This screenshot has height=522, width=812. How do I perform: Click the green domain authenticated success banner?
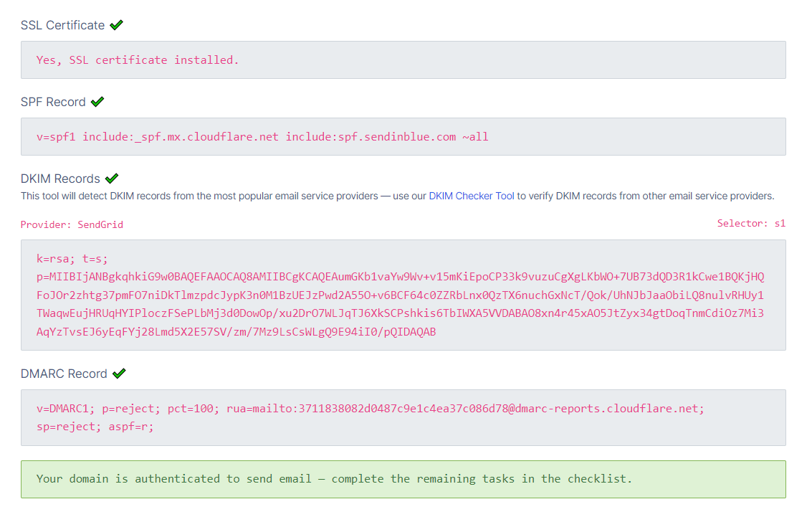coord(403,479)
